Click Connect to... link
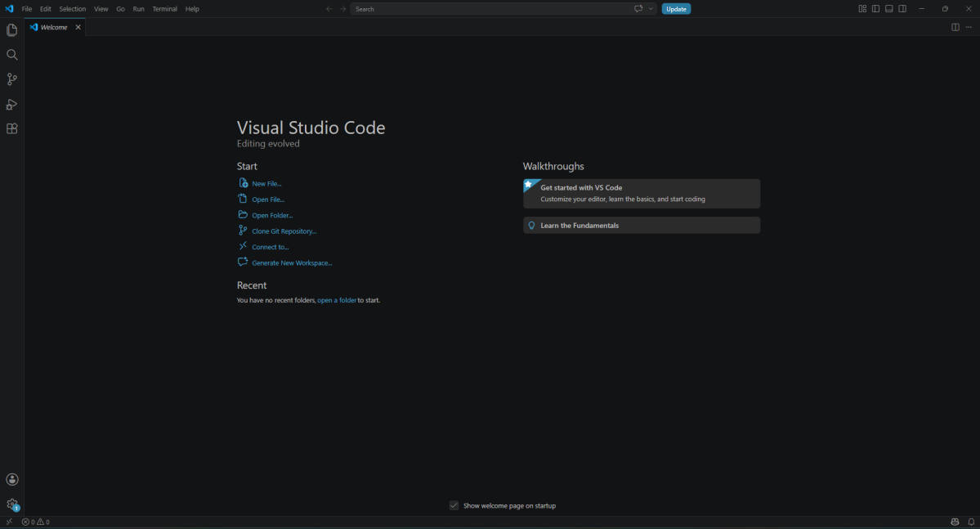 tap(270, 247)
